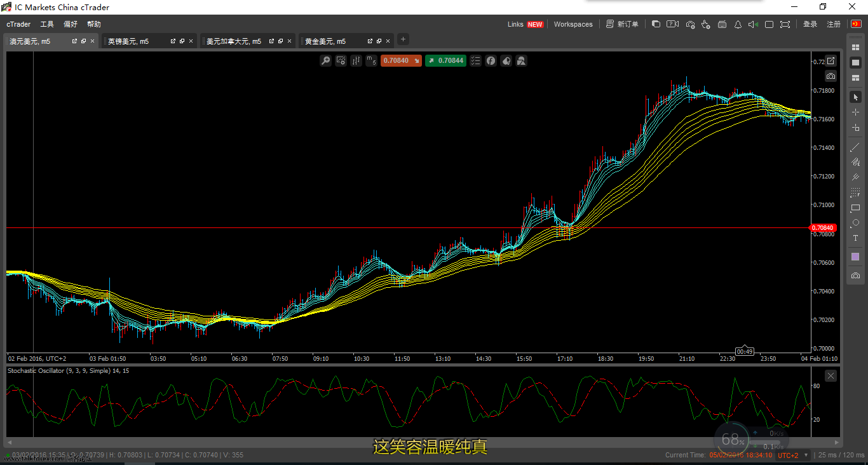The height and width of the screenshot is (465, 868).
Task: Open the zoom tool in chart toolbar
Action: tap(325, 61)
